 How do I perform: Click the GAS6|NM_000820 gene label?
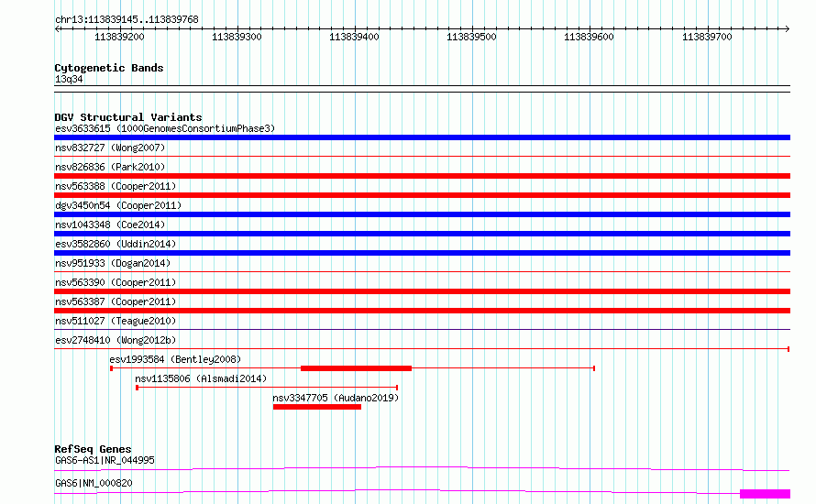(x=94, y=483)
